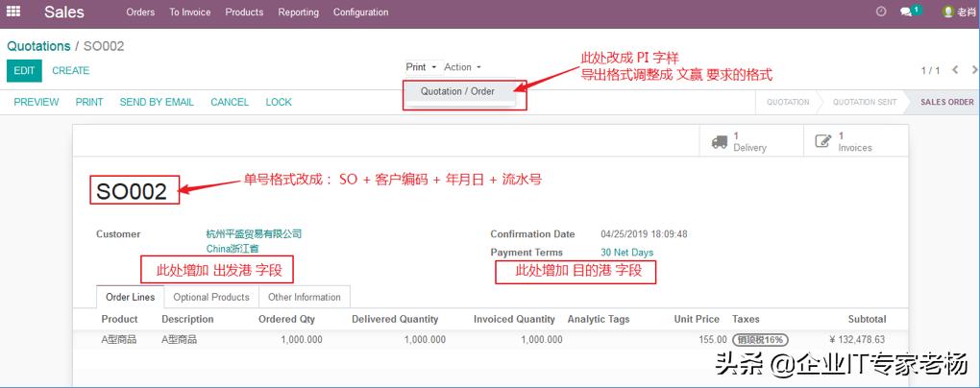Click the Subtotal column header
This screenshot has width=980, height=388.
pyautogui.click(x=867, y=319)
